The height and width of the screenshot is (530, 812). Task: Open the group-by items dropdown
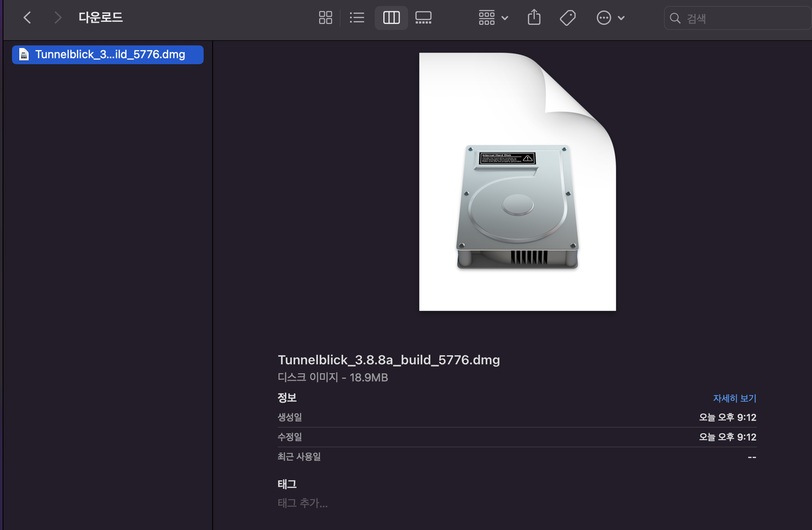[493, 18]
